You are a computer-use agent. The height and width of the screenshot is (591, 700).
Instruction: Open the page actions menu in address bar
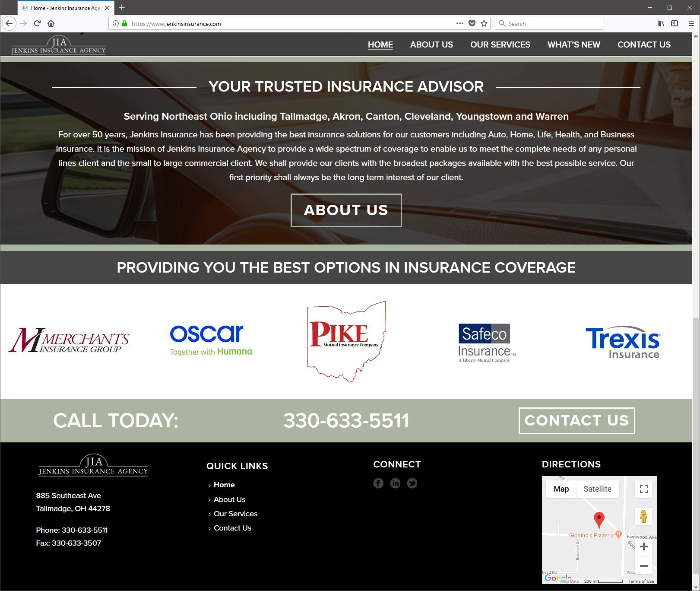tap(459, 23)
